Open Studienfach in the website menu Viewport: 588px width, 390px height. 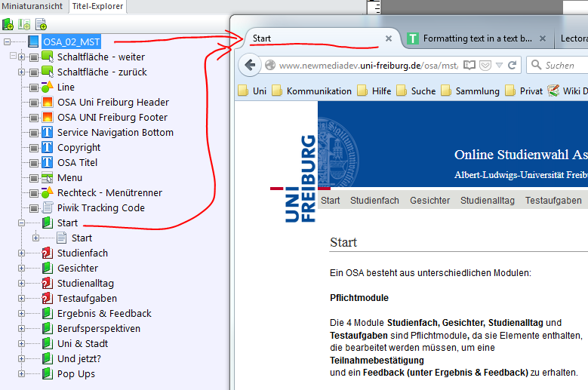[x=374, y=201]
